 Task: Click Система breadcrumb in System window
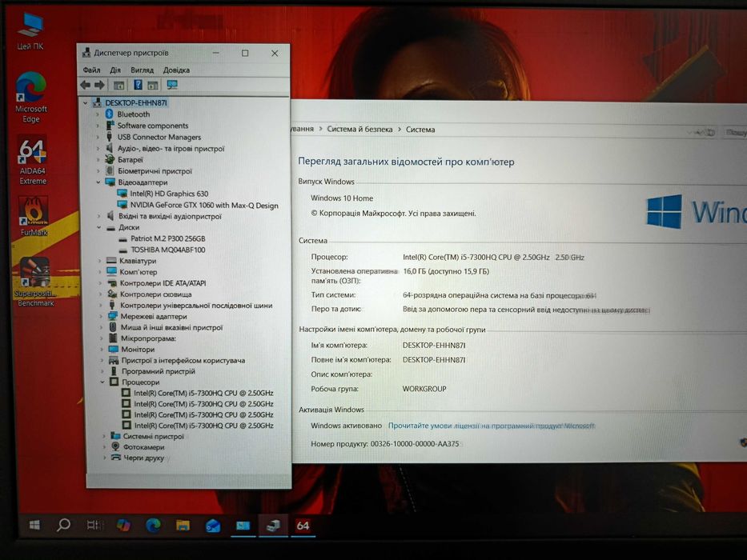pyautogui.click(x=420, y=130)
